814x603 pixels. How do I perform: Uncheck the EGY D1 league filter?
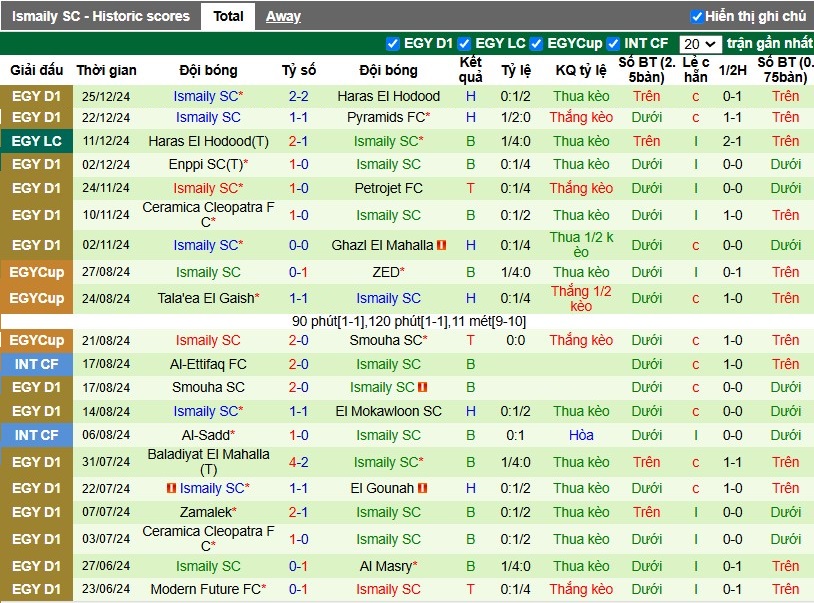[392, 44]
